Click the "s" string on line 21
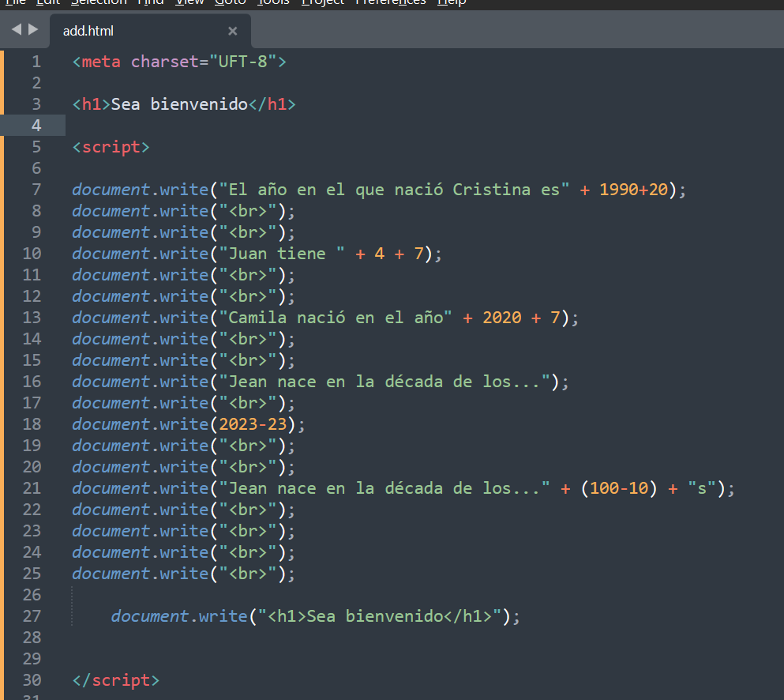This screenshot has height=700, width=784. (702, 488)
